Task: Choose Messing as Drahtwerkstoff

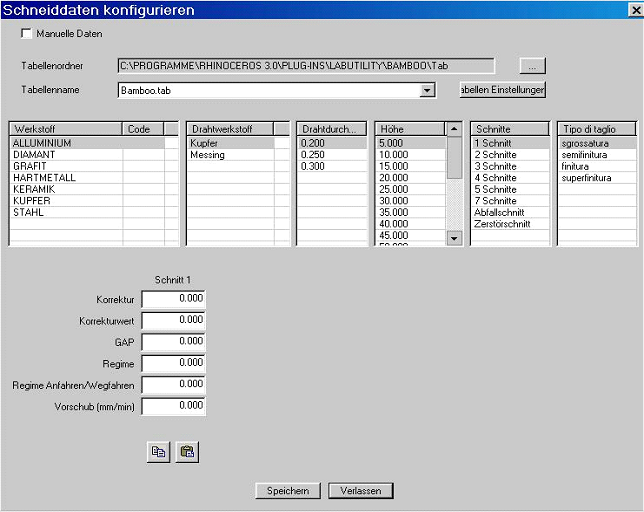Action: pos(208,155)
